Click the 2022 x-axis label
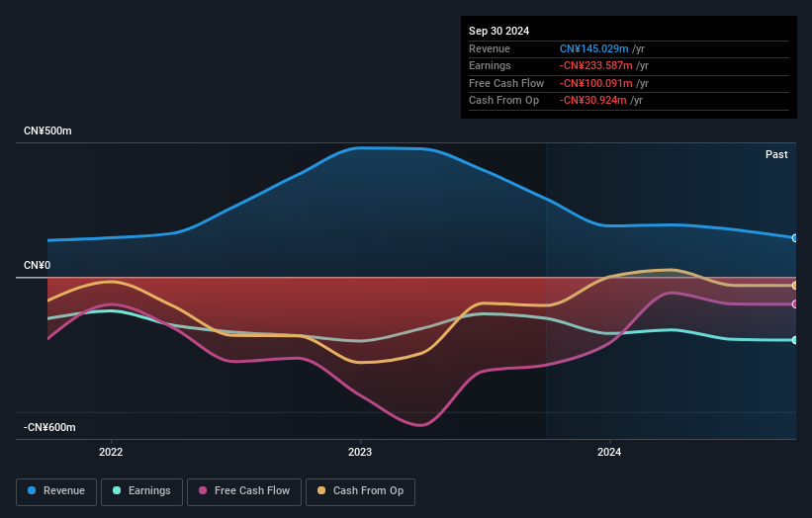This screenshot has height=518, width=812. (111, 452)
